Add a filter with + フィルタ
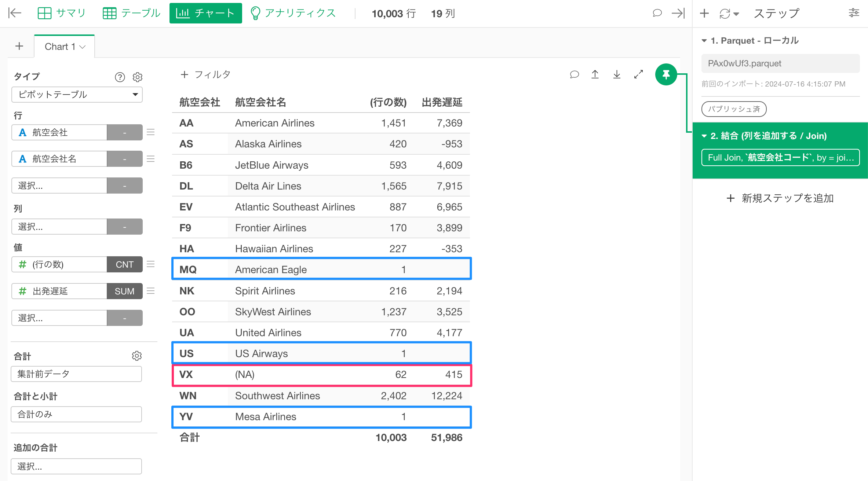Viewport: 868px width, 481px height. pos(205,74)
